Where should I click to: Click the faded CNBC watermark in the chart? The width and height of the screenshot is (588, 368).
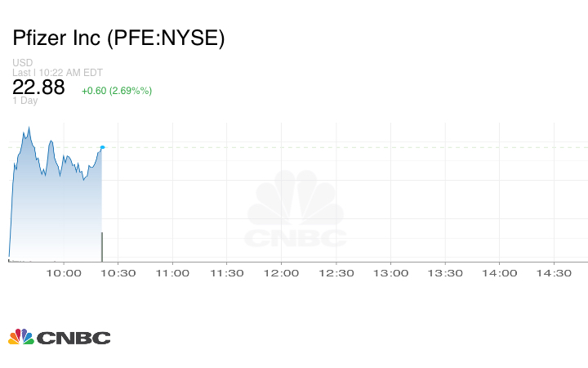[296, 210]
